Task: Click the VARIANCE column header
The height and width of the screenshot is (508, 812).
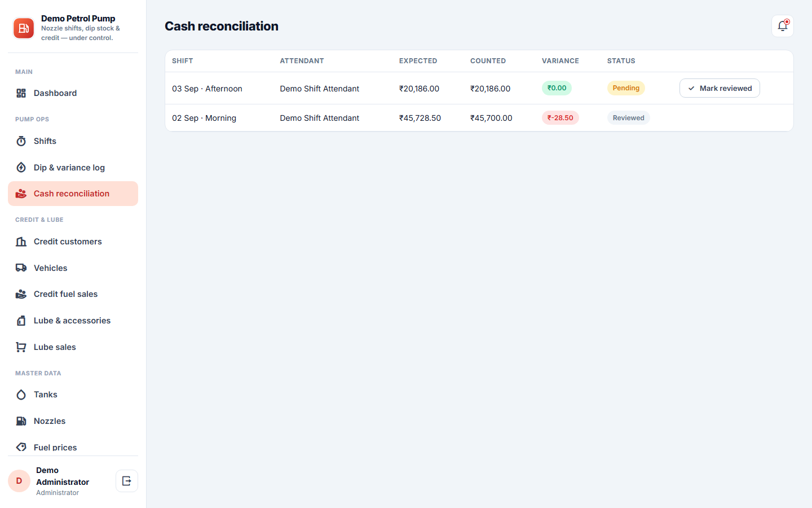Action: pos(561,61)
